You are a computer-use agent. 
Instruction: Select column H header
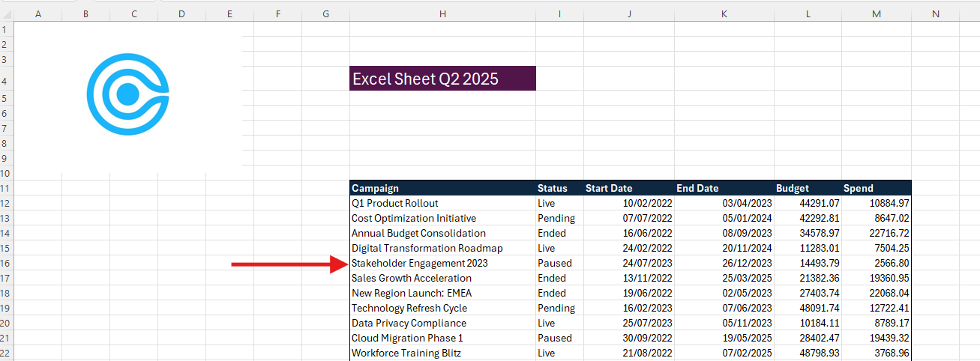click(442, 13)
